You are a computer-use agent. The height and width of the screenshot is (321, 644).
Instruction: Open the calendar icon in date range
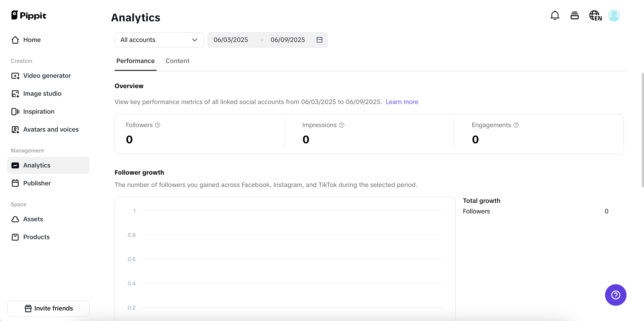pos(319,40)
